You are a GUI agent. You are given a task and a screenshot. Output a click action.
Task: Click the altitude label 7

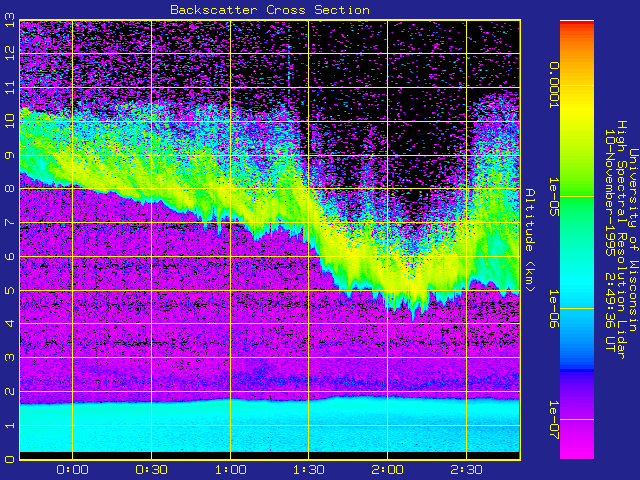pyautogui.click(x=9, y=222)
